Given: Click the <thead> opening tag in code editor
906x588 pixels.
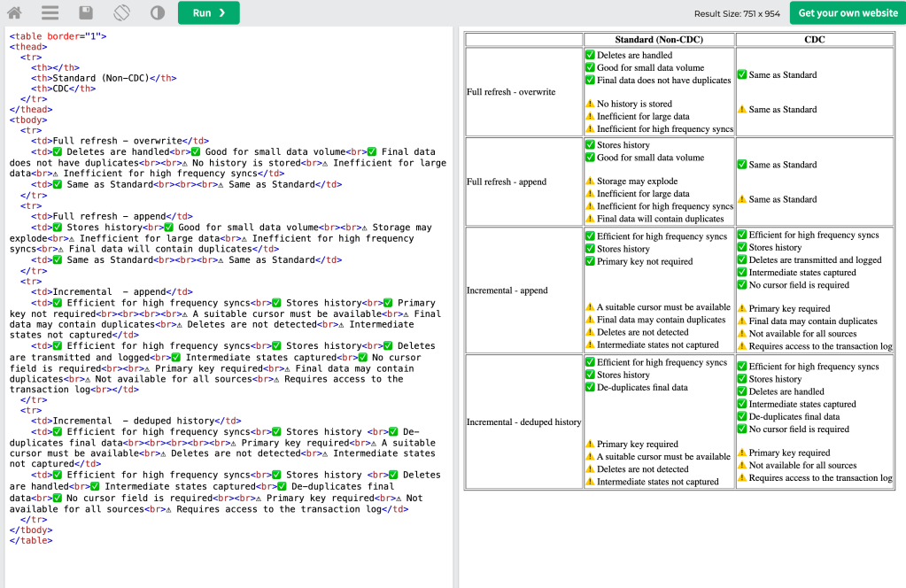Looking at the screenshot, I should [x=28, y=46].
